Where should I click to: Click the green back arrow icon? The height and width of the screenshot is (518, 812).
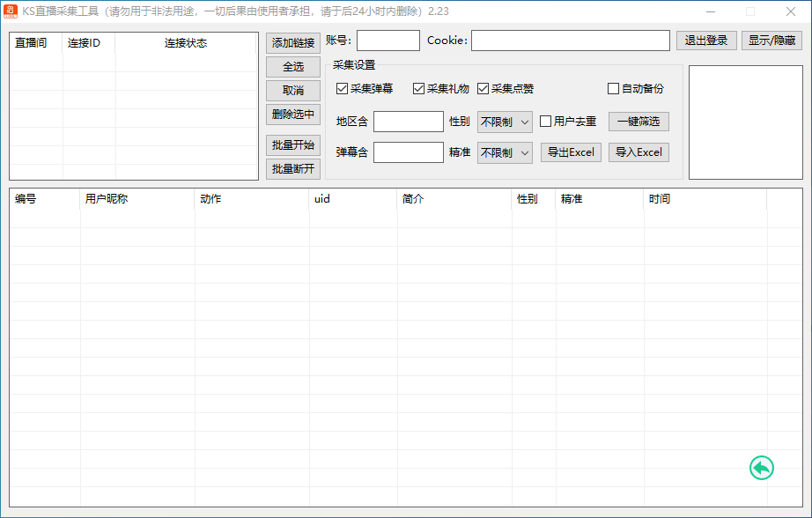pyautogui.click(x=760, y=468)
